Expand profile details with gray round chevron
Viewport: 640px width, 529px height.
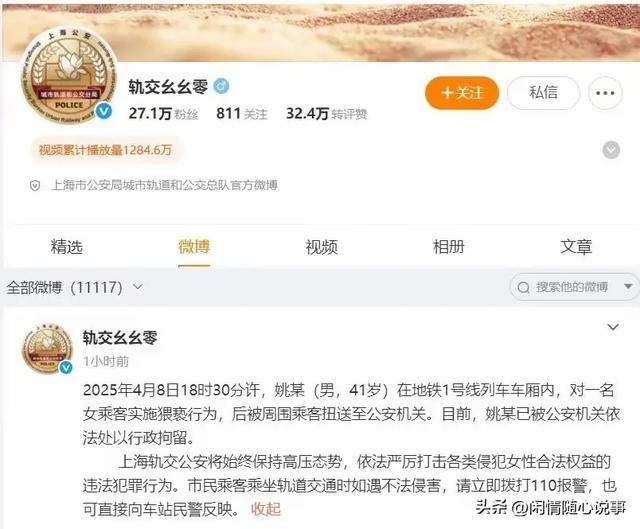(611, 150)
